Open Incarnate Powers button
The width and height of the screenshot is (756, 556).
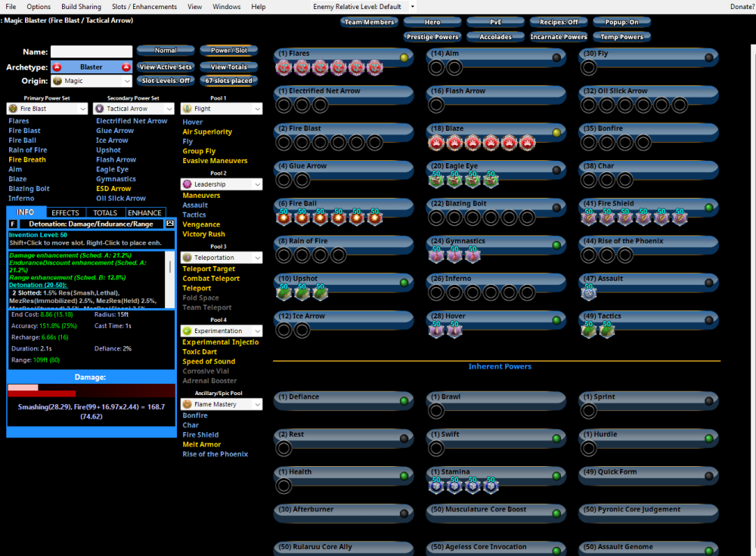[558, 36]
